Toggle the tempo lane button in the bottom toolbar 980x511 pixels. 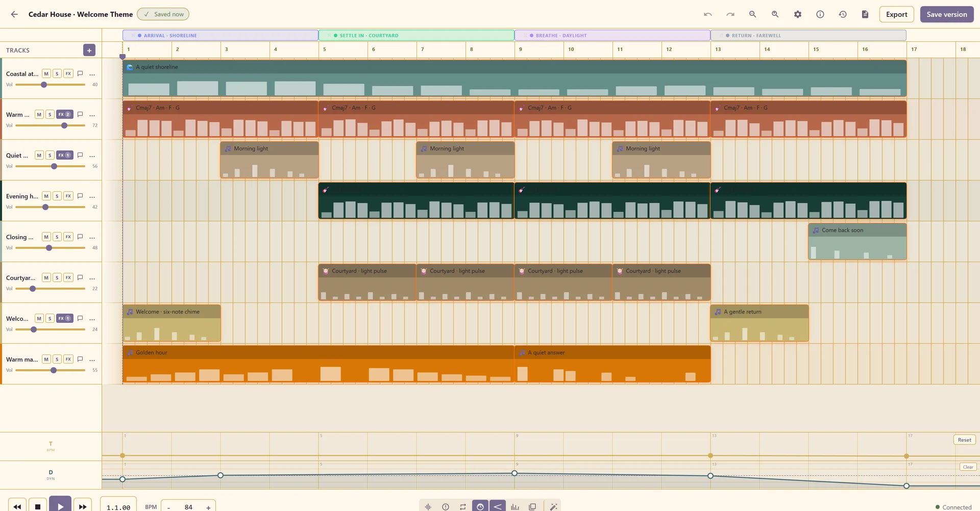point(480,506)
